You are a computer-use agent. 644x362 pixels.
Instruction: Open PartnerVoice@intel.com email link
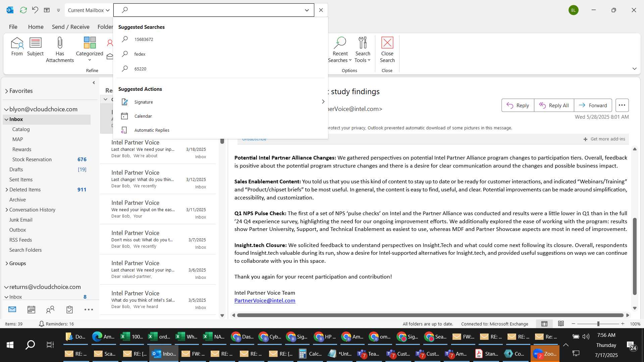tap(265, 301)
